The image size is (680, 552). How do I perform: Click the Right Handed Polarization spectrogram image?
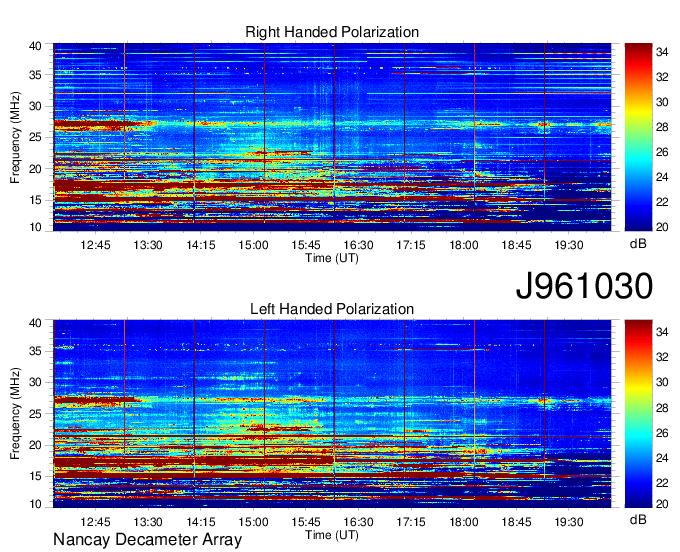click(x=332, y=137)
